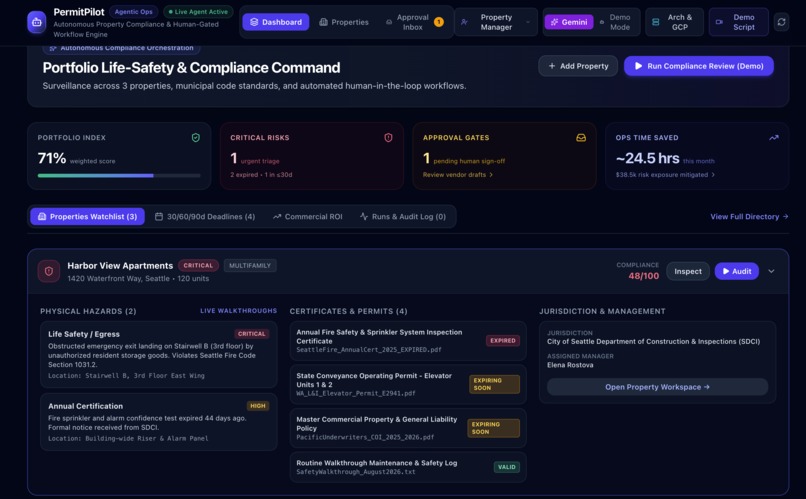This screenshot has height=499, width=806.
Task: Click SeattleFire_AnnualCert_2025_EXPIRED.pdf filename
Action: coord(369,349)
